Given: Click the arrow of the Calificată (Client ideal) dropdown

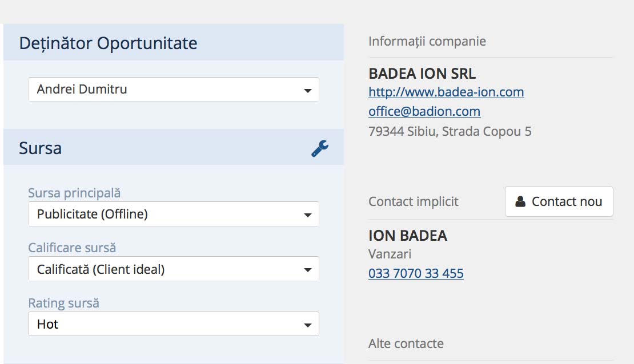Looking at the screenshot, I should point(308,270).
